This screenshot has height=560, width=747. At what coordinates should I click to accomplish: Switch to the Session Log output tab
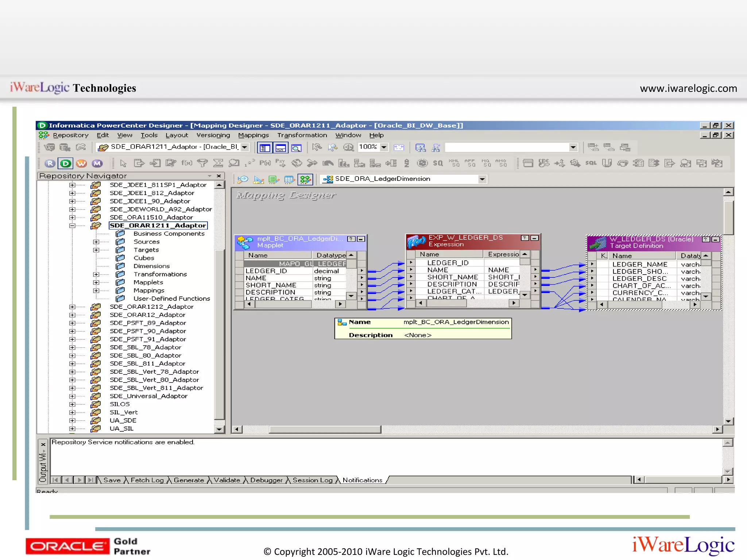[313, 480]
